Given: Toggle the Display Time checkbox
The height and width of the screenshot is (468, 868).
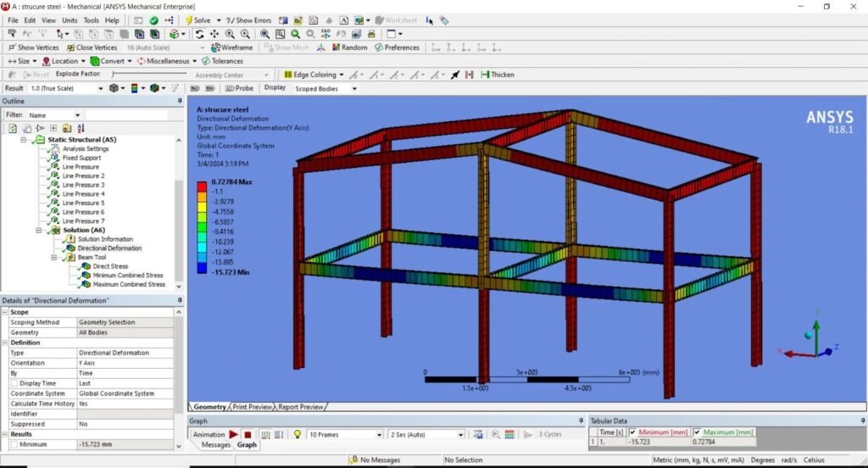Looking at the screenshot, I should 13,383.
